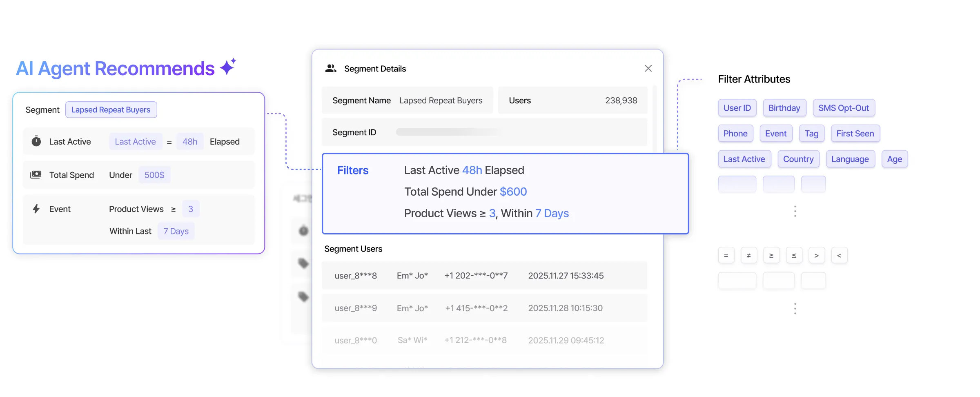This screenshot has height=397, width=980.
Task: Select the Event filter attribute
Action: (776, 134)
